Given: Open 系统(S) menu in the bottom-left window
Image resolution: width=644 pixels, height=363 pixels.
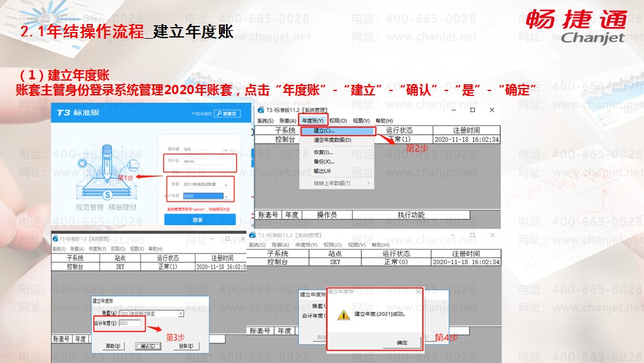Looking at the screenshot, I should [x=59, y=249].
